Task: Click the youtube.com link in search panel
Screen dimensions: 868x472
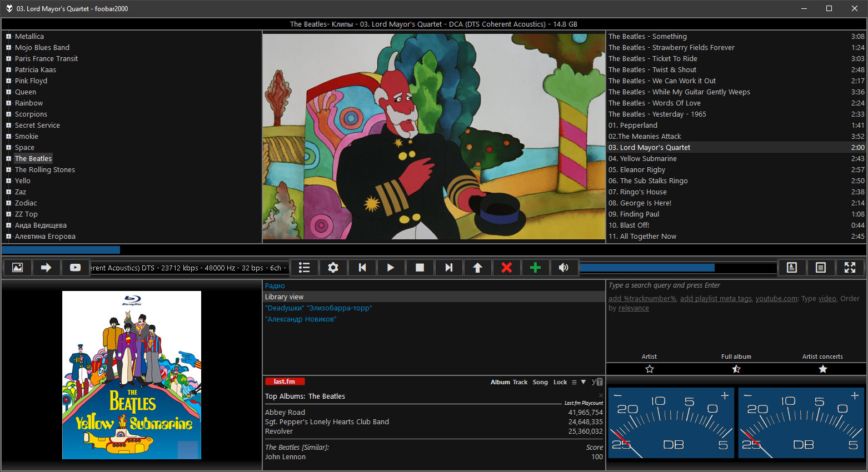Action: pyautogui.click(x=776, y=299)
